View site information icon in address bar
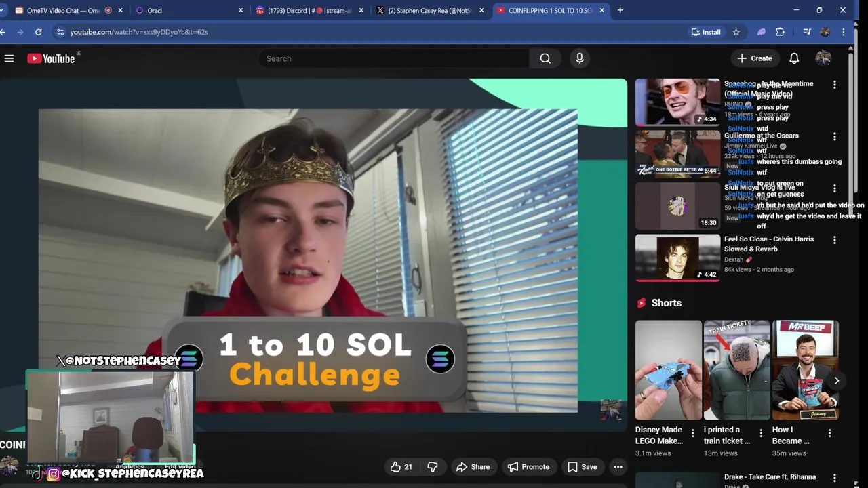Screen dimensions: 868x488 tap(60, 32)
